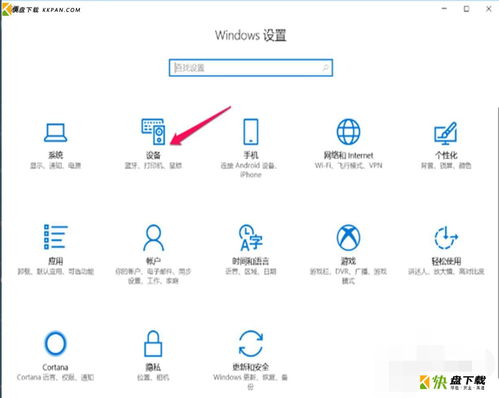Click the 设备 label text
This screenshot has height=398, width=499.
(153, 155)
